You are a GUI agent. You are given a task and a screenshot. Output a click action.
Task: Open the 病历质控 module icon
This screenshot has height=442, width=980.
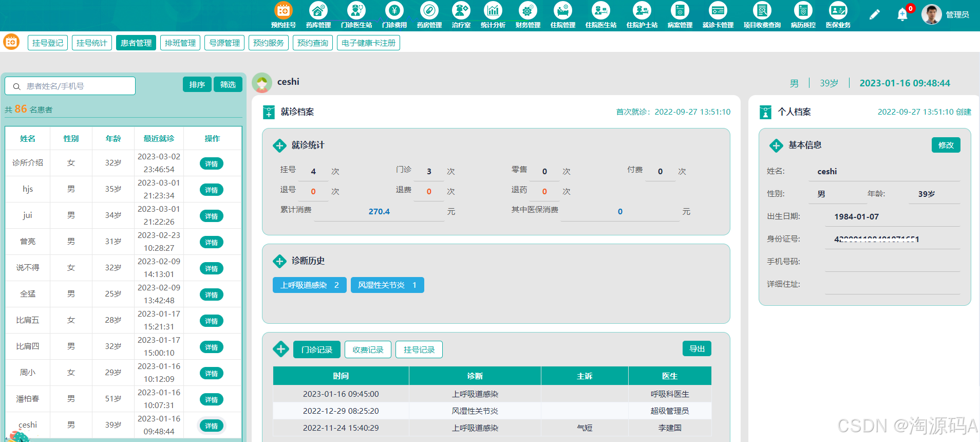pyautogui.click(x=803, y=10)
